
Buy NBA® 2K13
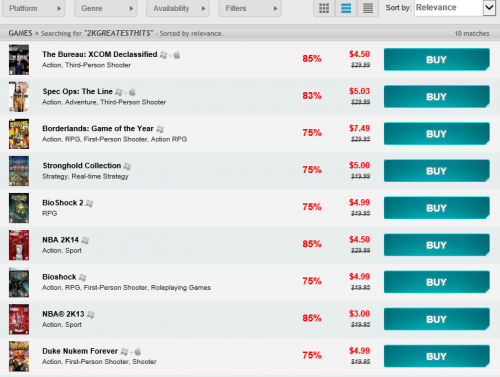pos(437,319)
